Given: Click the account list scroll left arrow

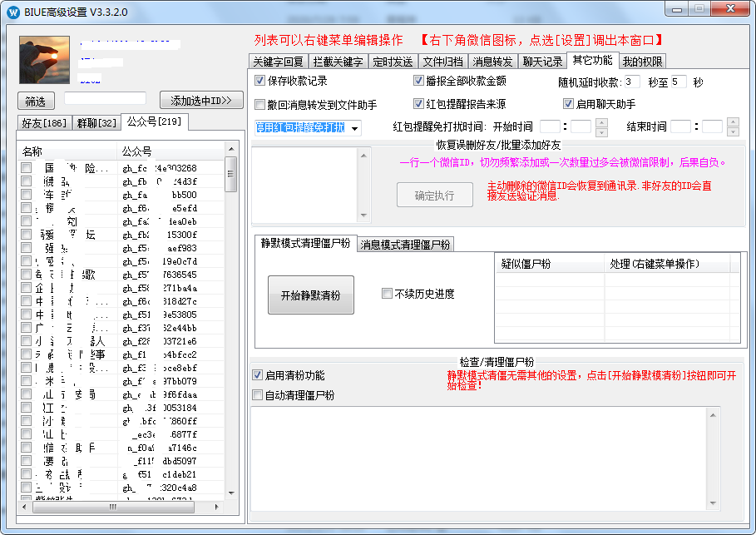Looking at the screenshot, I should (x=24, y=507).
